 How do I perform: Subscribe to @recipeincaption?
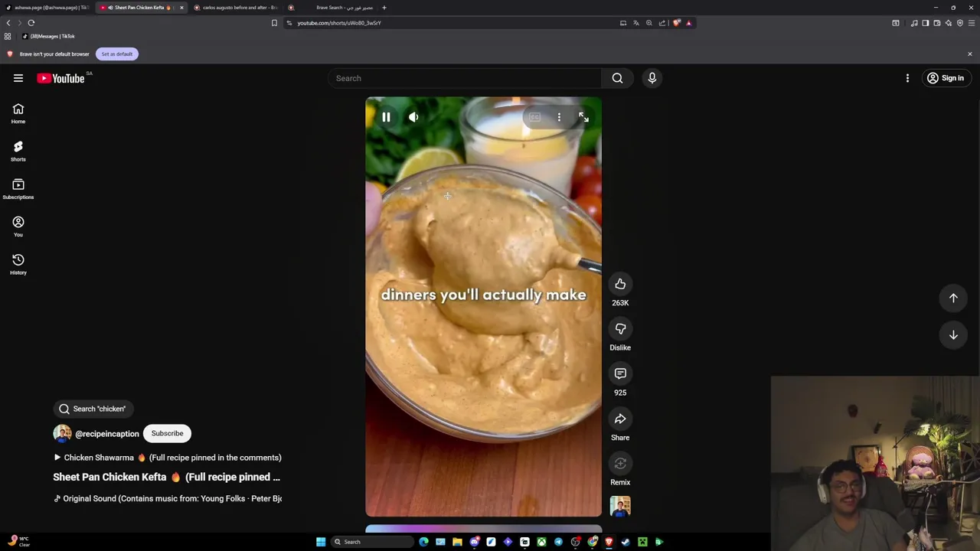pos(167,433)
